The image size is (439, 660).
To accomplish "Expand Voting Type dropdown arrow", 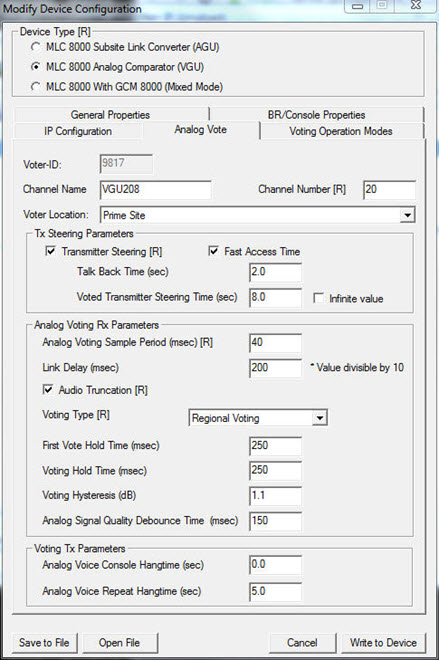I will [320, 418].
